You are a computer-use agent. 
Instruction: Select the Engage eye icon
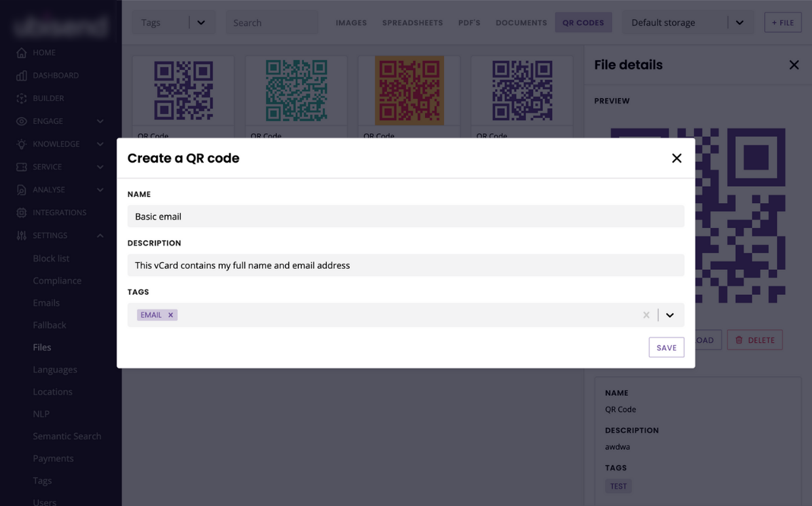point(22,121)
